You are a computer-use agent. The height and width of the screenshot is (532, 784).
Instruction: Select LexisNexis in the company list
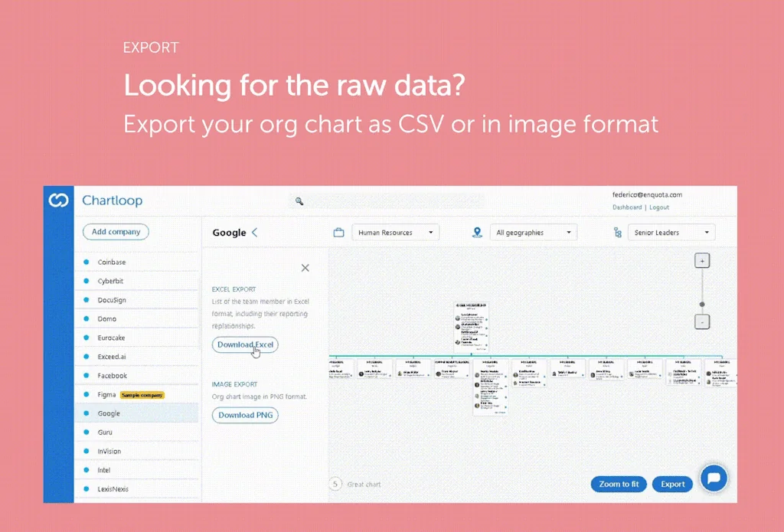point(136,489)
